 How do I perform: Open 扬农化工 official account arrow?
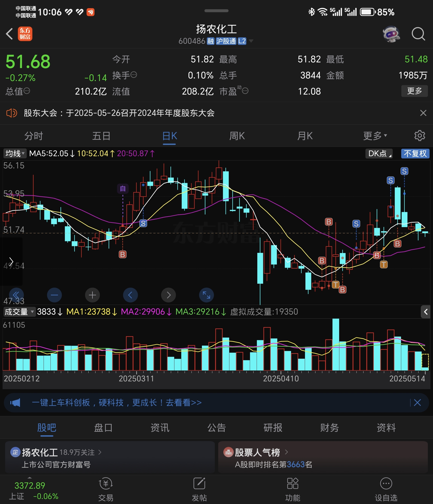(99, 452)
